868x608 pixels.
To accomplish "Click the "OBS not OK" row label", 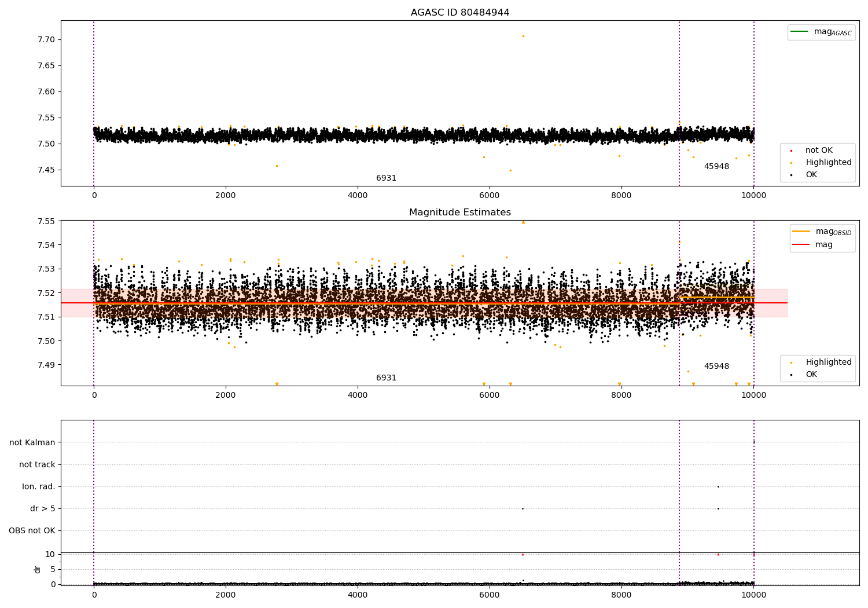I will (x=32, y=531).
